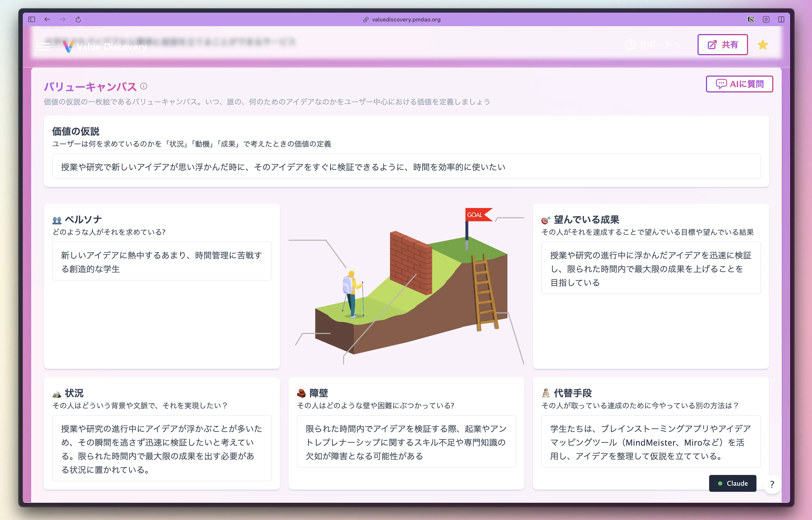Image resolution: width=812 pixels, height=520 pixels.
Task: Click the Claude status button
Action: click(732, 484)
